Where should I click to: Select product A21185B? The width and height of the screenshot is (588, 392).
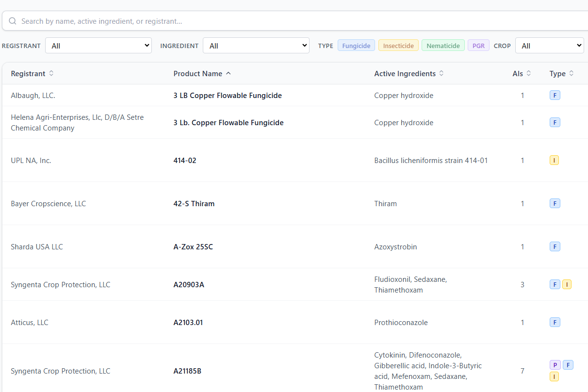pyautogui.click(x=187, y=371)
